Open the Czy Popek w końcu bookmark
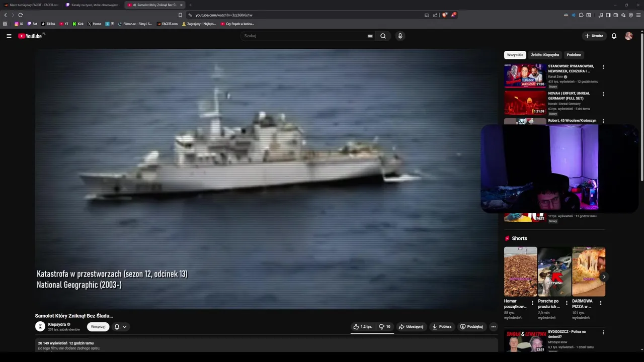644x362 pixels. tap(237, 24)
